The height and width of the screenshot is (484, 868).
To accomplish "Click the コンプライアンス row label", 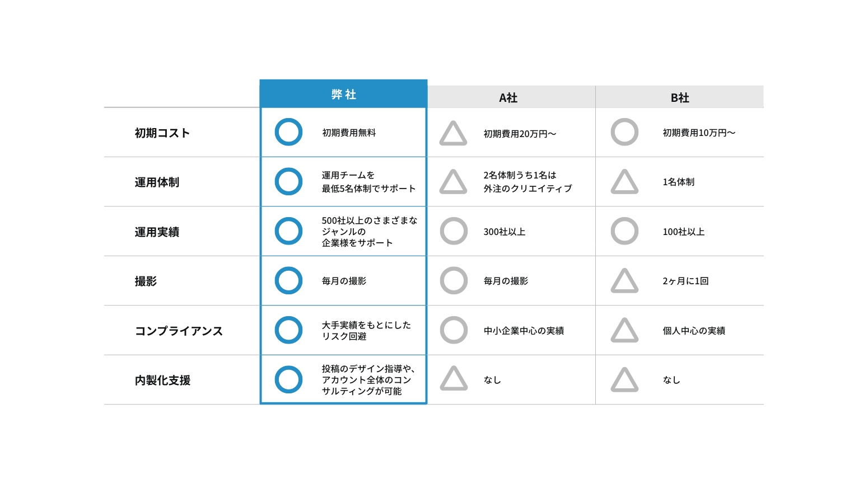I will click(x=179, y=331).
